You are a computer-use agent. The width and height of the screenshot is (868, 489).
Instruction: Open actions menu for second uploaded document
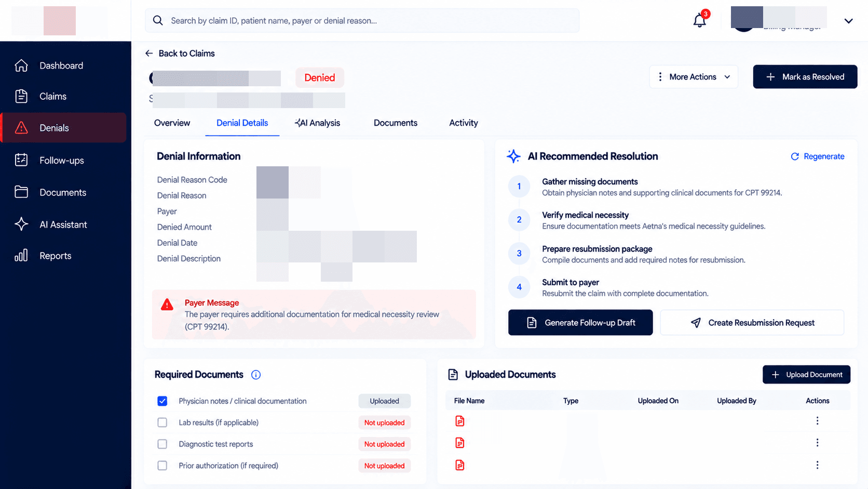817,443
